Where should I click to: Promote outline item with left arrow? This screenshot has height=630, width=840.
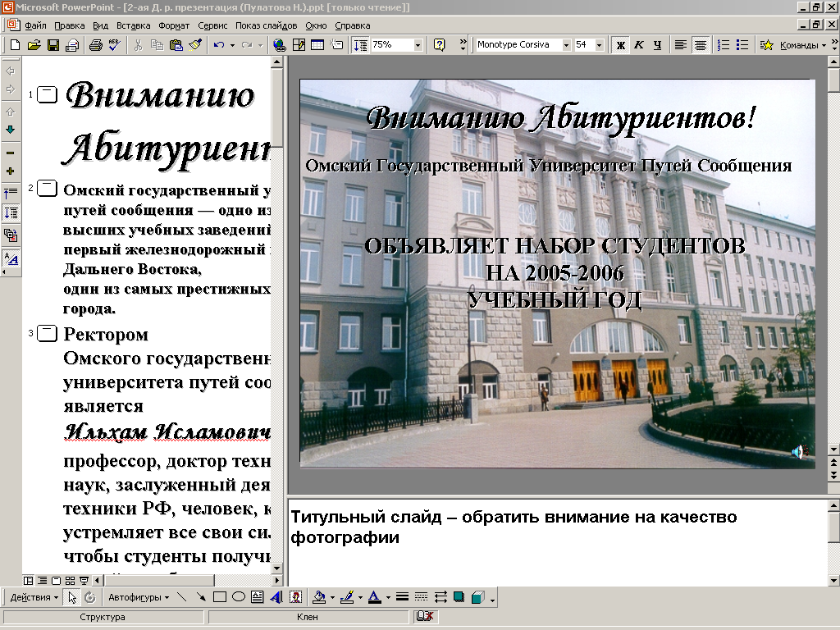click(x=10, y=71)
